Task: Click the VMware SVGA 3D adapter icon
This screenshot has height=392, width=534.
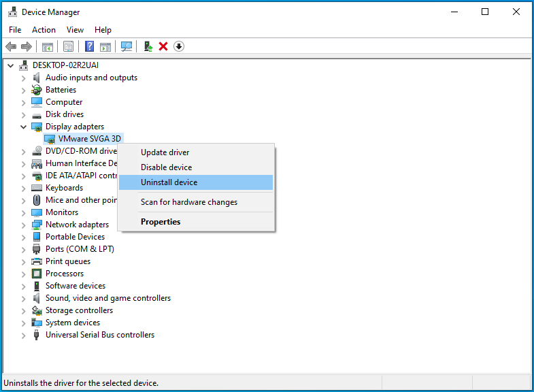Action: 50,139
